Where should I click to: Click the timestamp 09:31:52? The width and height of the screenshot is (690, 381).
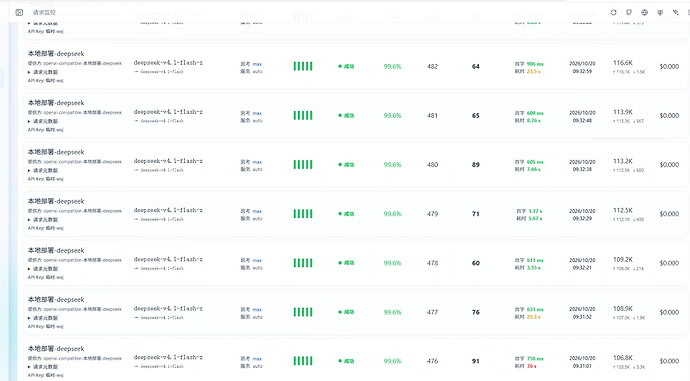pos(582,317)
